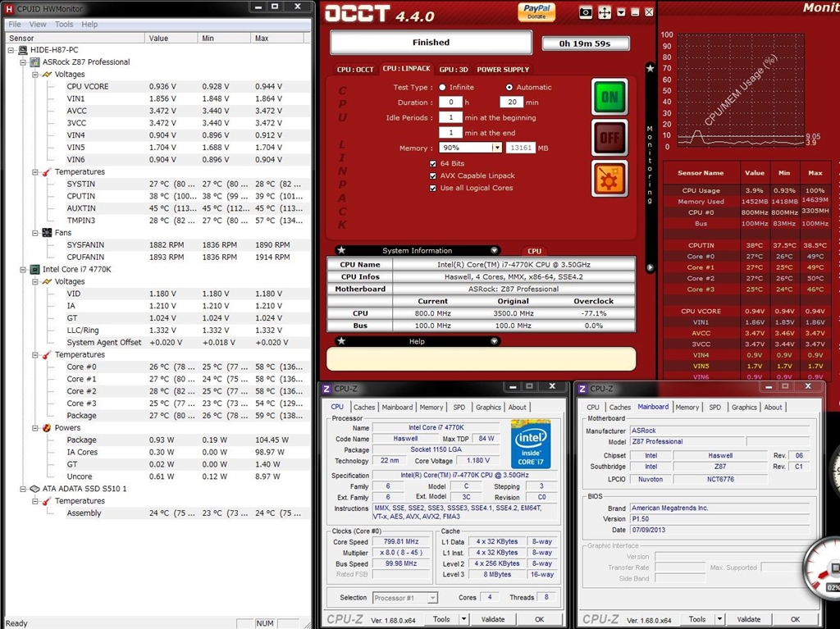The width and height of the screenshot is (840, 629).
Task: Click the star atop the Monitoring strip
Action: (x=650, y=68)
